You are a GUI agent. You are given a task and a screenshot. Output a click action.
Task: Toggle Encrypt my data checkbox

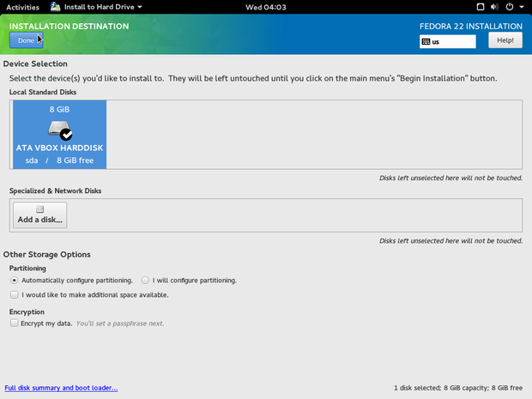pos(15,323)
